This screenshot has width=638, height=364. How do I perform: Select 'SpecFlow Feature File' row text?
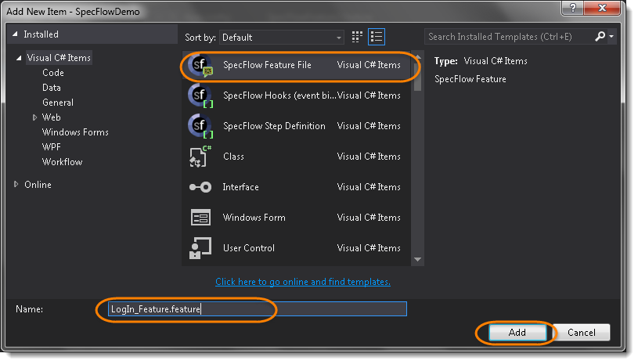pyautogui.click(x=267, y=65)
